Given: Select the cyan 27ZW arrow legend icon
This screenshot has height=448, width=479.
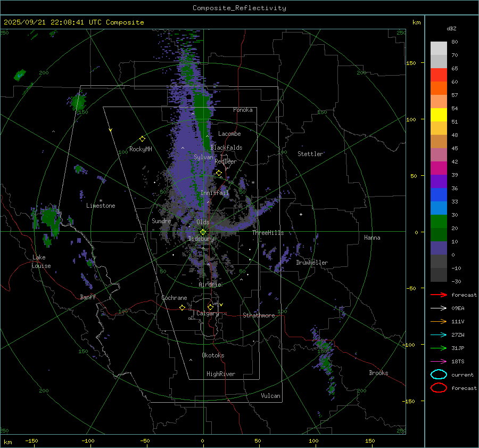Looking at the screenshot, I should tap(438, 335).
